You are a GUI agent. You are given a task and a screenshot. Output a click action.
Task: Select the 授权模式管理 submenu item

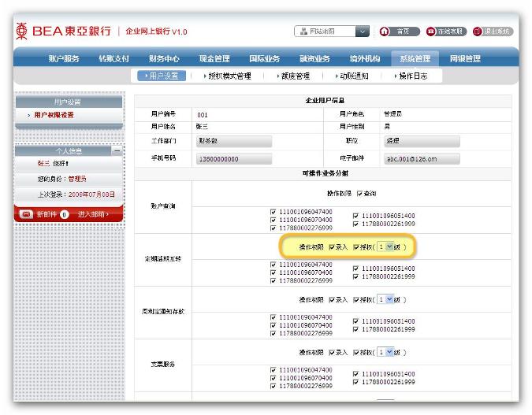[229, 76]
